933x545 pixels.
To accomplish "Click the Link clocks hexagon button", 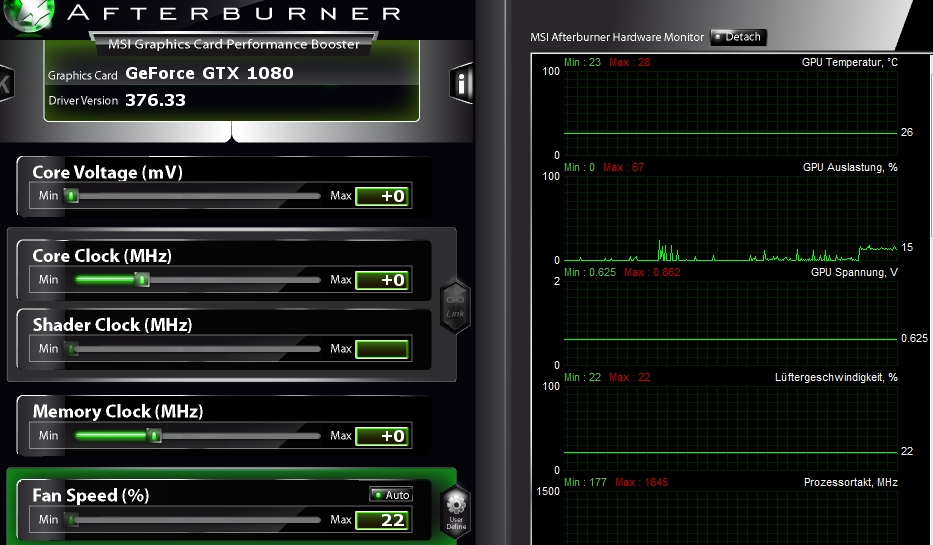I will tap(455, 306).
